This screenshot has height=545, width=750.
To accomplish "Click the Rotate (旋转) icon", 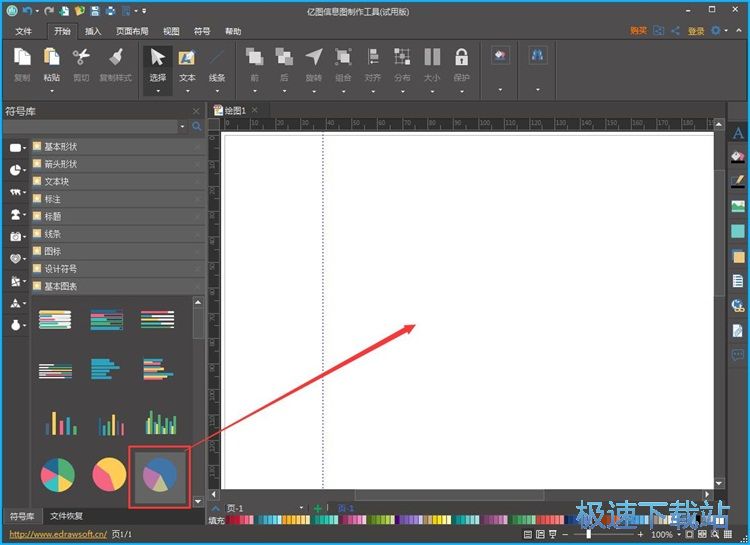I will click(x=314, y=57).
